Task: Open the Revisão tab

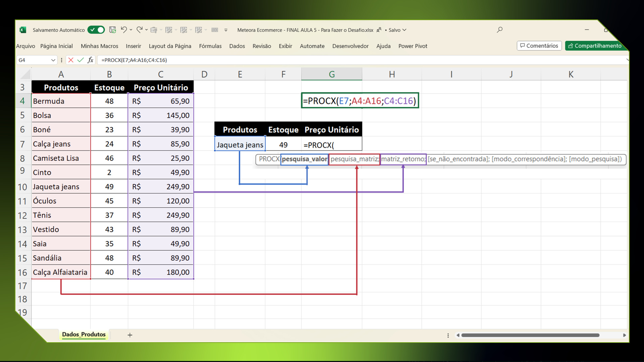Action: coord(262,46)
